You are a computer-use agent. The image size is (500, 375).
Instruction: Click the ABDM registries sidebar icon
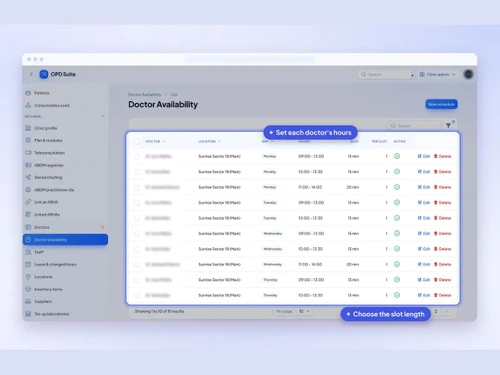pyautogui.click(x=28, y=165)
